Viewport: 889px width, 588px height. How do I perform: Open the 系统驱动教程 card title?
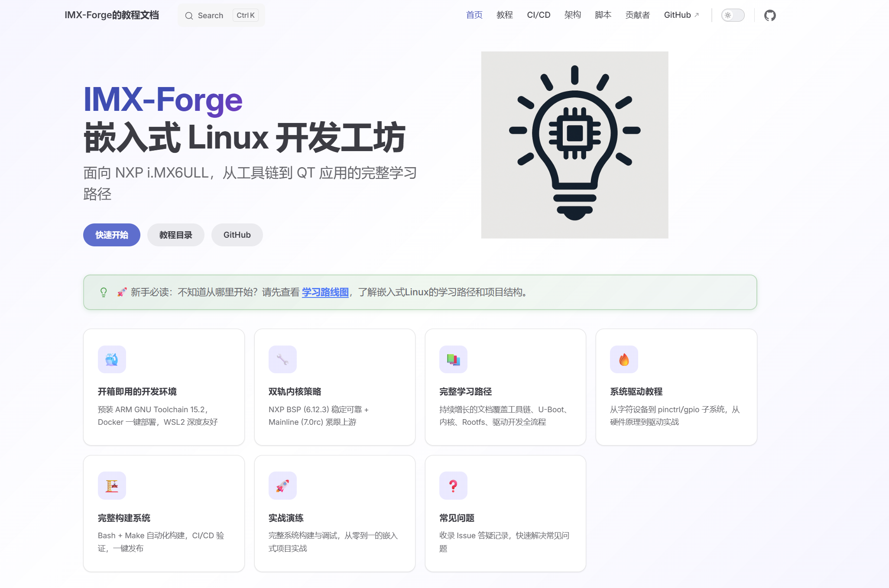tap(636, 392)
